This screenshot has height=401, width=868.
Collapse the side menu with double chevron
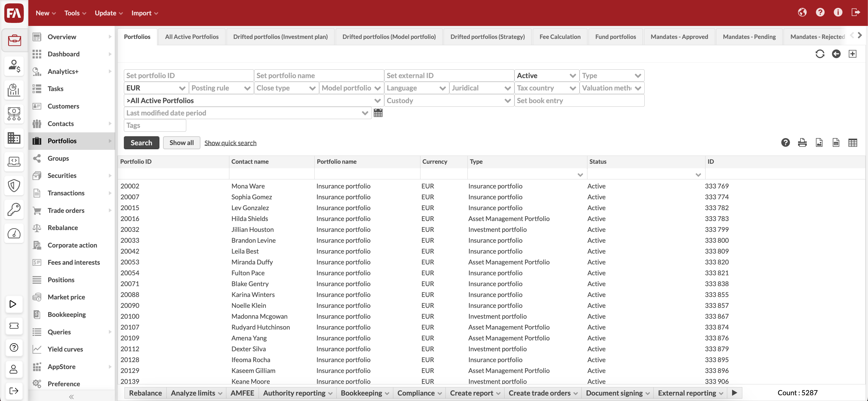71,396
